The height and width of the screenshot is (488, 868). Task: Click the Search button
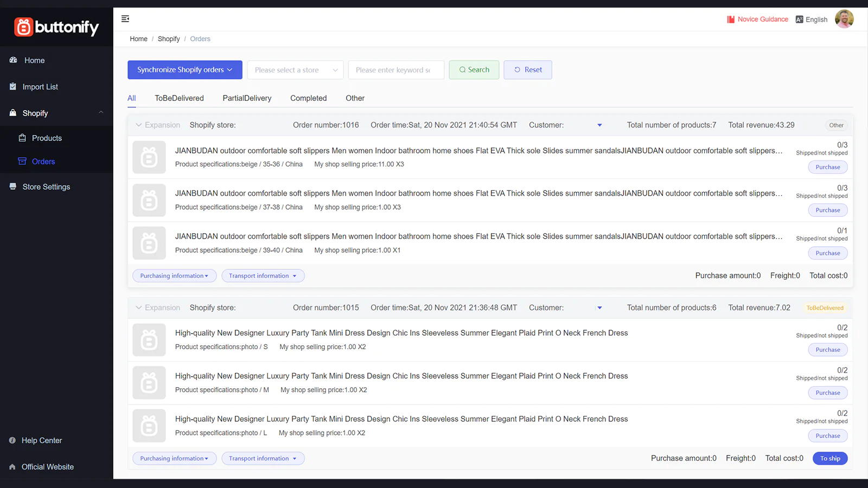474,70
